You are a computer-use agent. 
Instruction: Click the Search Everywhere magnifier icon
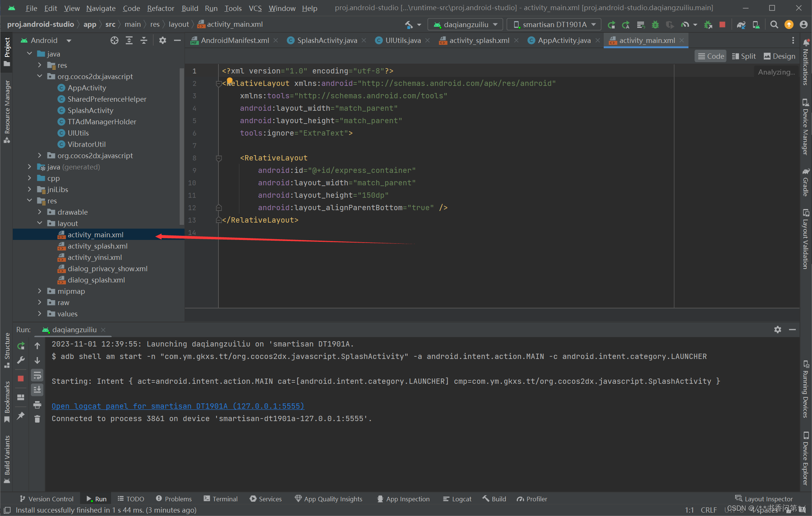(774, 24)
